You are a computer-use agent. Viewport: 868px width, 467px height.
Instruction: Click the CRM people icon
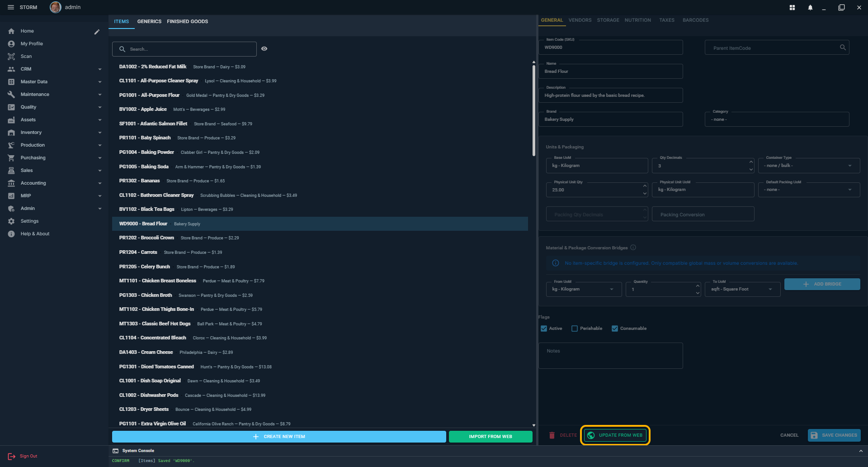tap(11, 69)
